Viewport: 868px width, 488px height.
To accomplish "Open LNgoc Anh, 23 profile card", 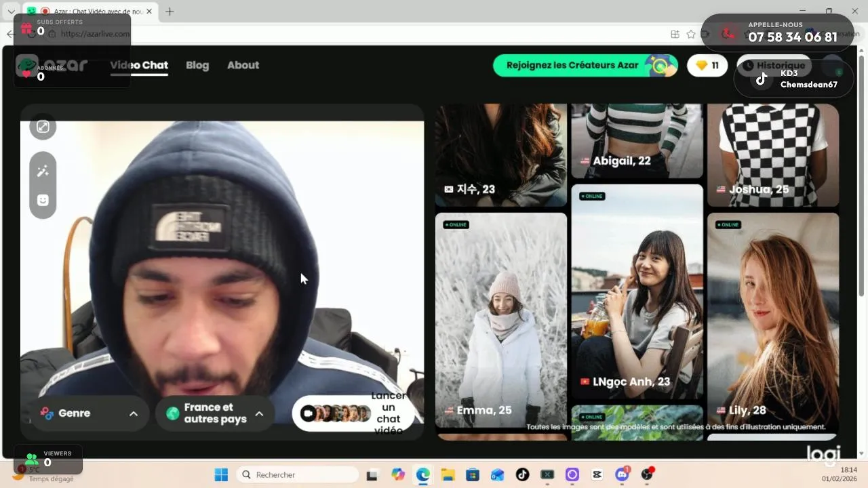I will click(x=637, y=292).
